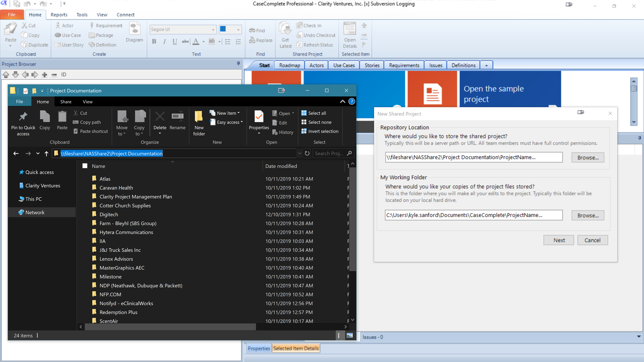The height and width of the screenshot is (362, 644).
Task: Pin the Project Browser panel
Action: pos(238,64)
